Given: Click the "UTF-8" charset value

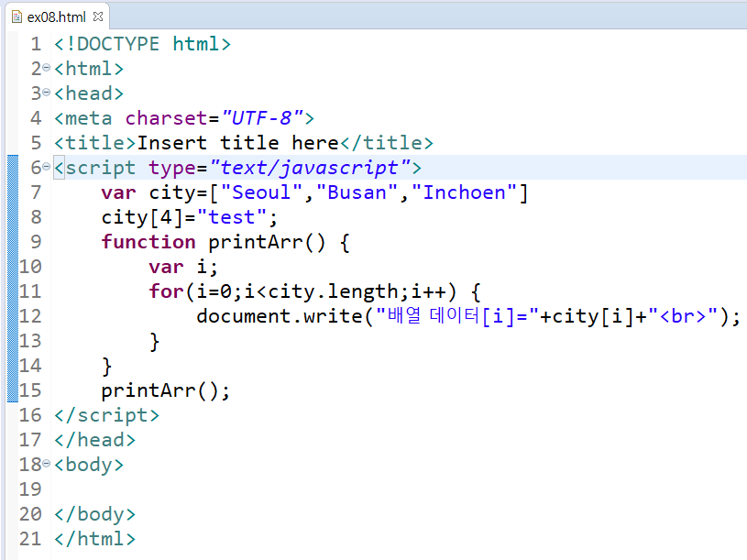Looking at the screenshot, I should point(262,117).
